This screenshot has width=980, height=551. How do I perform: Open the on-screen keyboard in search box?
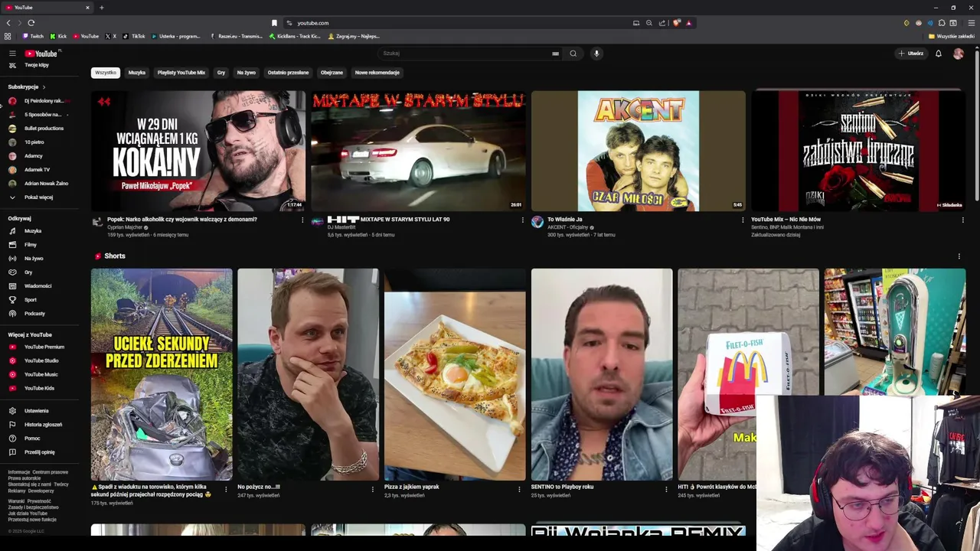(x=555, y=54)
